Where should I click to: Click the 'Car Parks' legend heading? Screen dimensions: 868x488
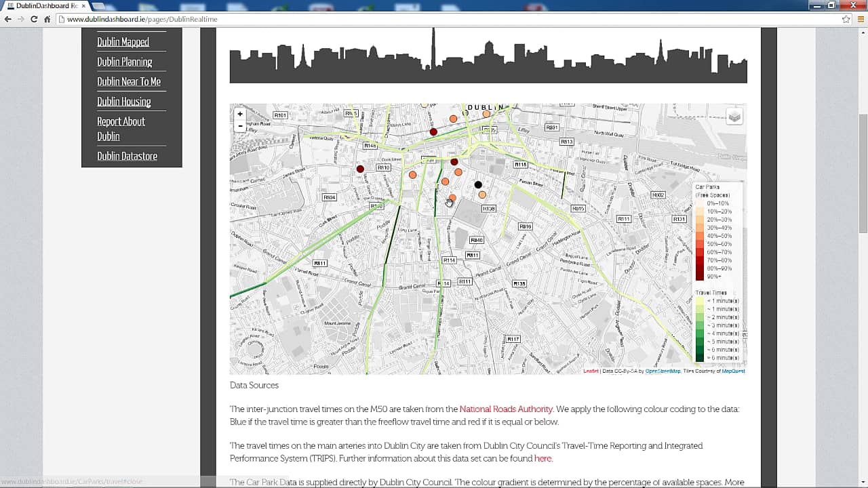[708, 187]
